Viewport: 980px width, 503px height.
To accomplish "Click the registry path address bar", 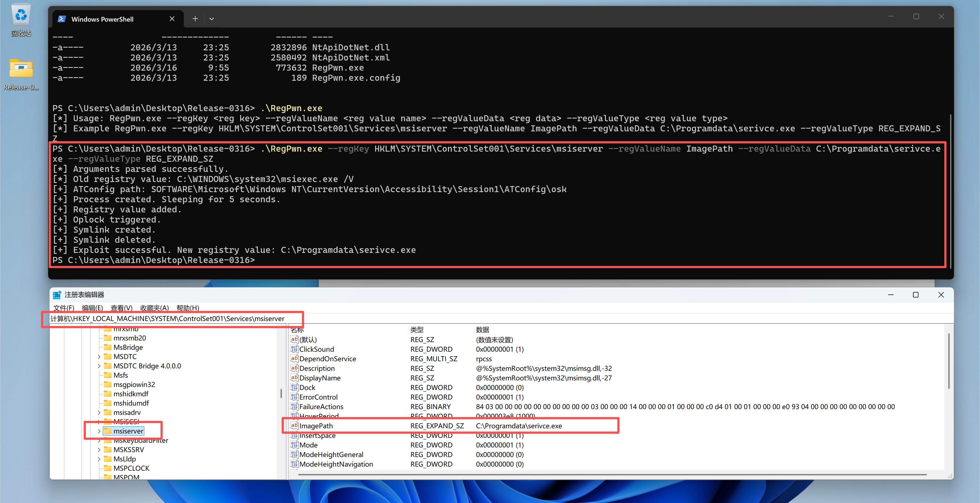I will (167, 318).
